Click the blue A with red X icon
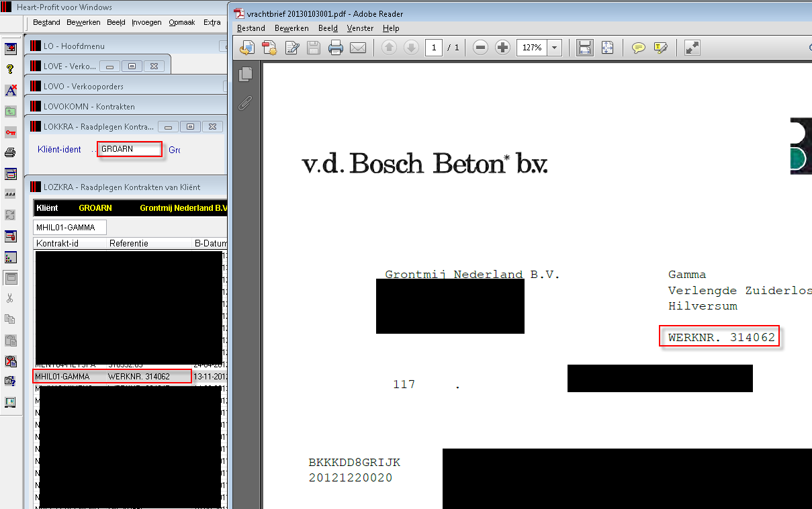Image resolution: width=812 pixels, height=509 pixels. pos(11,90)
